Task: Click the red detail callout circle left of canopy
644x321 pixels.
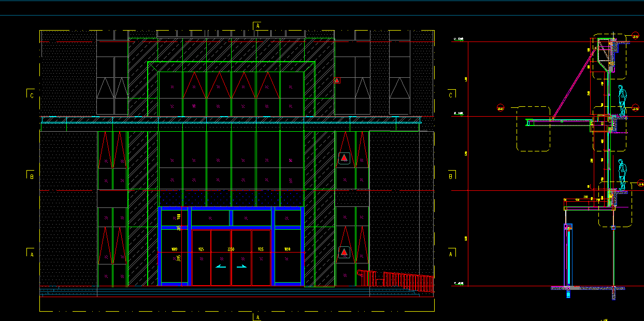Action: coord(500,108)
